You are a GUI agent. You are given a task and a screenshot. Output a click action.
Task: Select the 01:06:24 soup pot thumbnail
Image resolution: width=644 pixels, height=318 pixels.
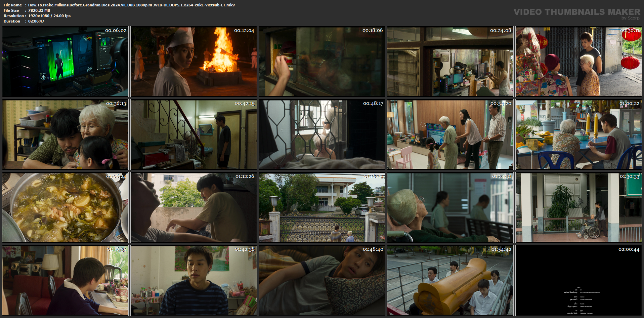(x=66, y=207)
